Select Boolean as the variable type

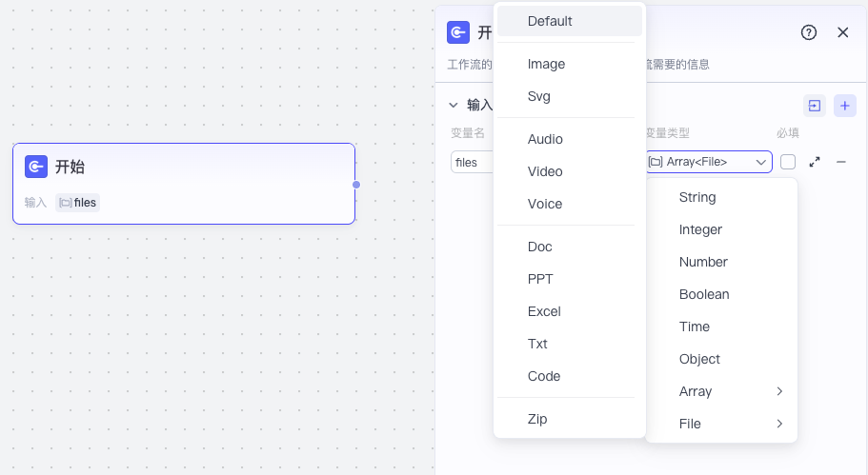[704, 294]
